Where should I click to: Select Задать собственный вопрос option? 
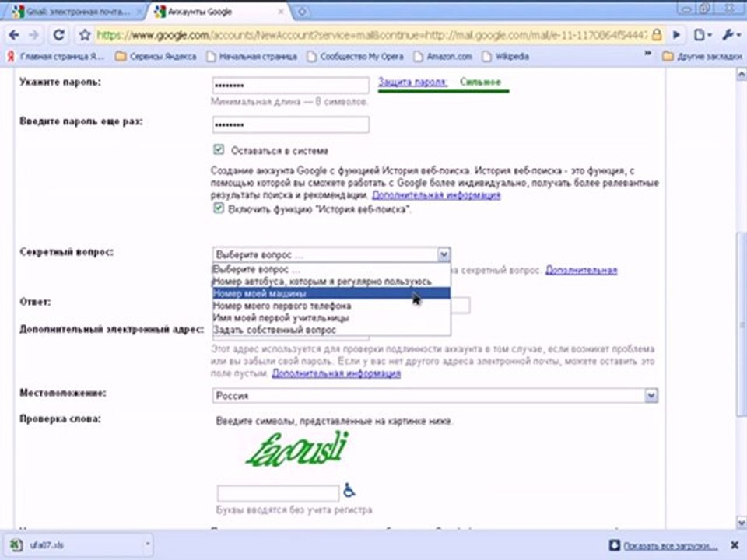tap(331, 330)
